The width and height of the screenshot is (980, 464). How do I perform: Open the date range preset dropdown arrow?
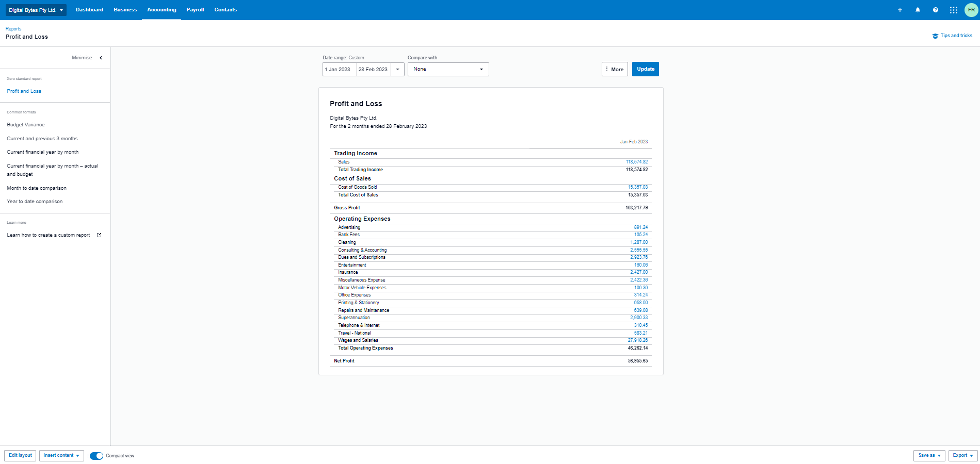(397, 69)
